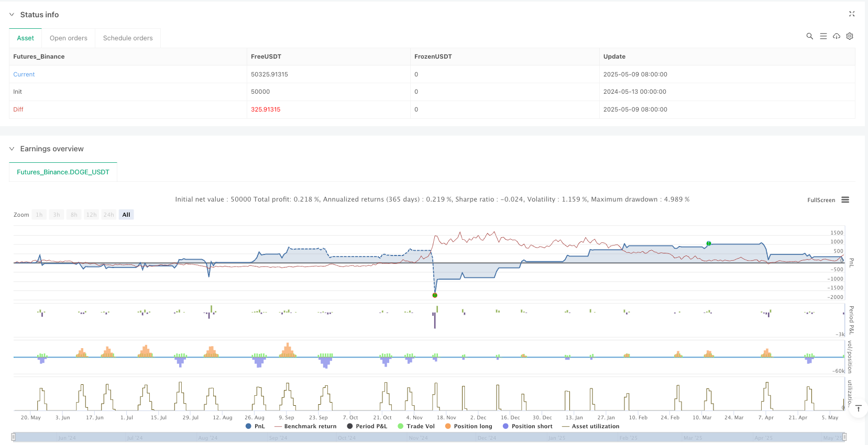Toggle the Trade Vol legend item

[x=416, y=426]
